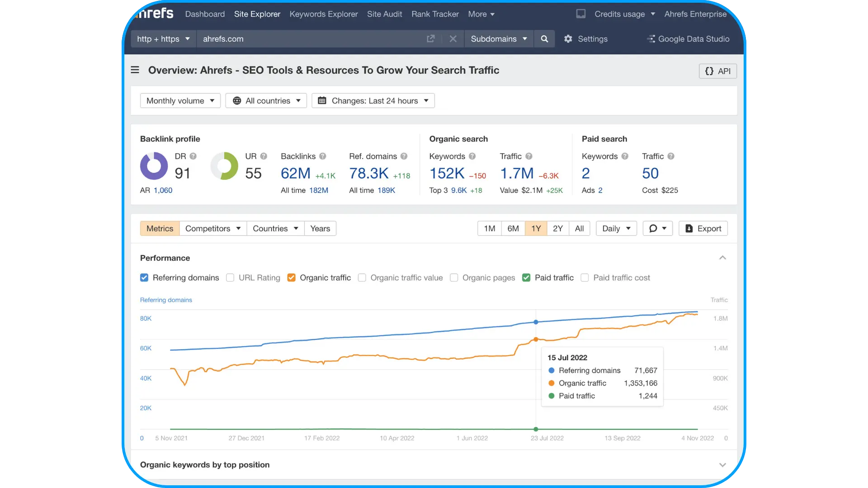
Task: Click organic Keywords value 152K
Action: pyautogui.click(x=447, y=174)
